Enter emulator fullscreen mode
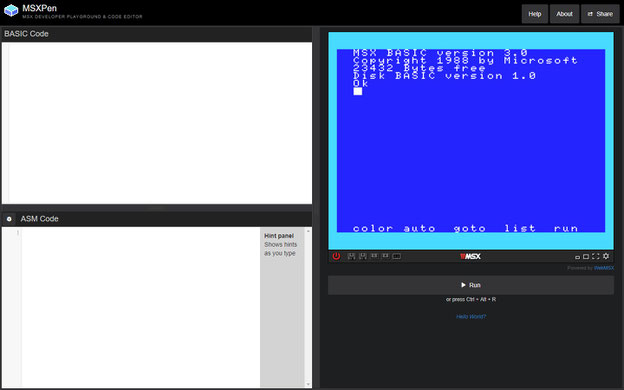624x390 pixels. 596,256
